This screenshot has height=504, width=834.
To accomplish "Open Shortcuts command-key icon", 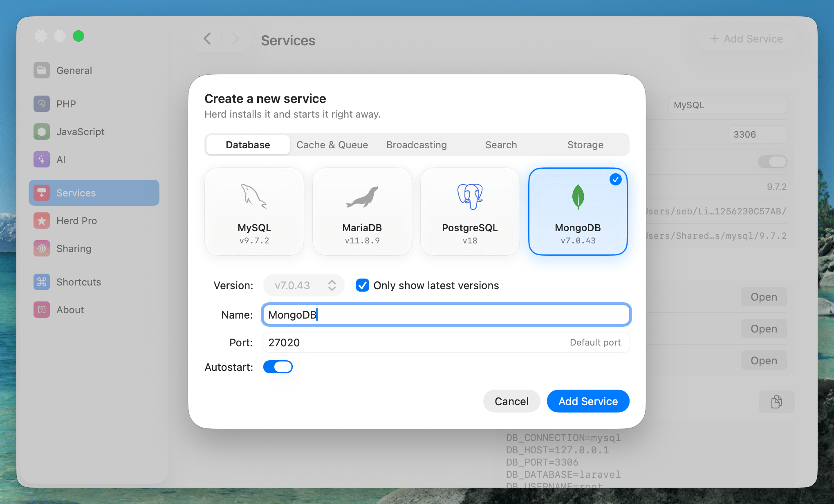I will click(42, 282).
